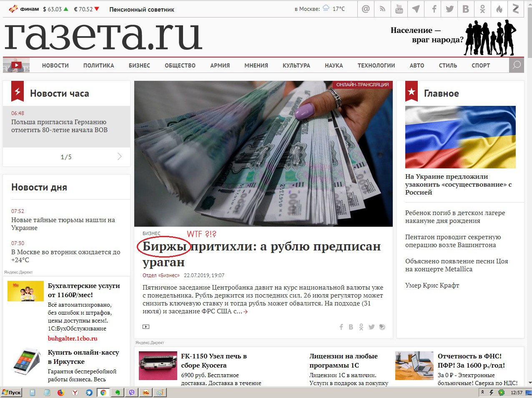Click the video play icon left of НОВОСТИ
Viewport: 532px width, 398px height.
pyautogui.click(x=16, y=65)
